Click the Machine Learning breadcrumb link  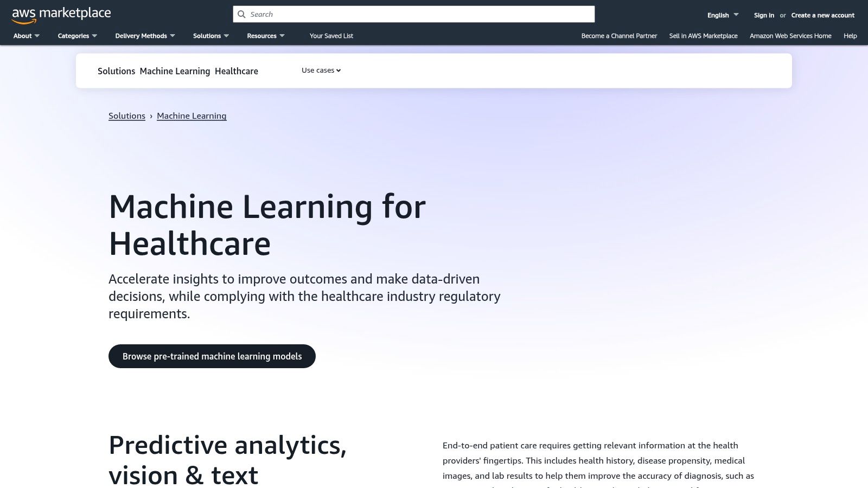[192, 115]
